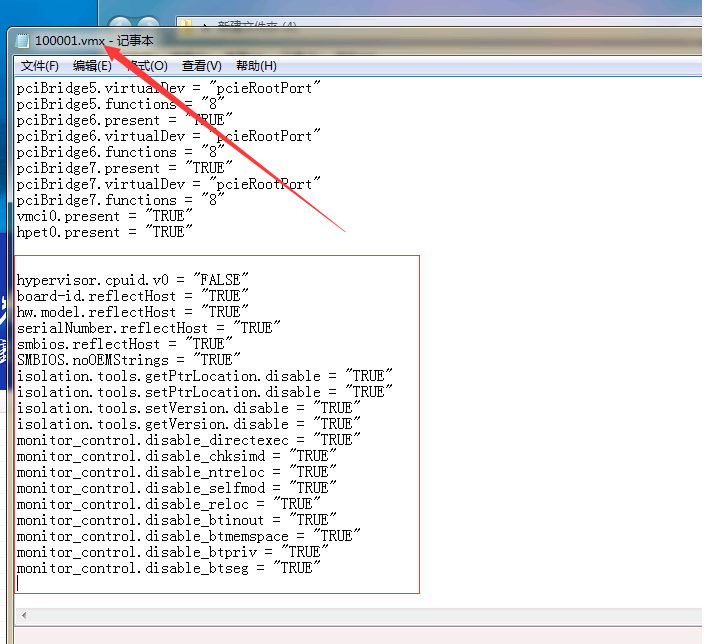Screen dimensions: 721x644
Task: Click line monitor_control.disable_ntreloc
Action: pyautogui.click(x=177, y=472)
